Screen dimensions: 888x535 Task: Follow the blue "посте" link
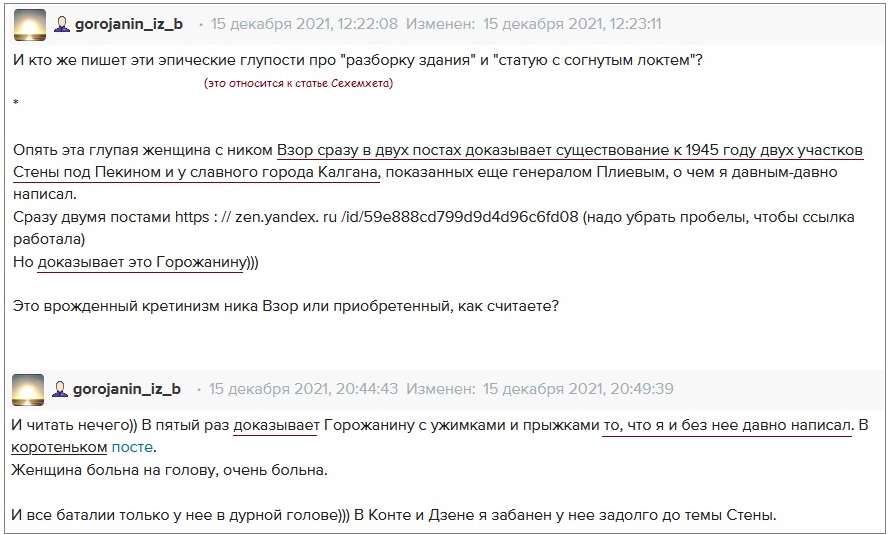(x=133, y=447)
